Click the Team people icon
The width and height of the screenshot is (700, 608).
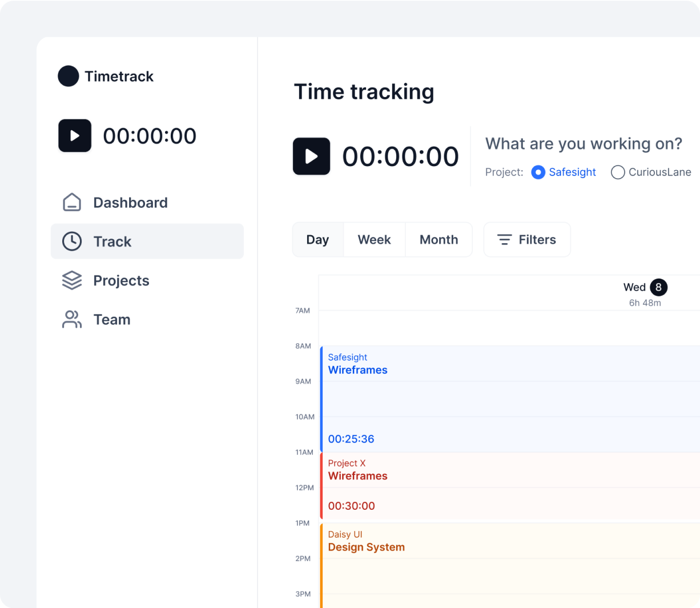72,320
